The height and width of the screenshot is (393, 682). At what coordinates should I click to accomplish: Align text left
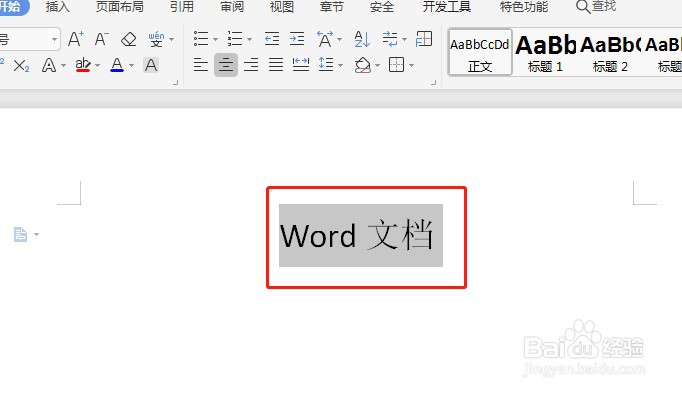[201, 65]
